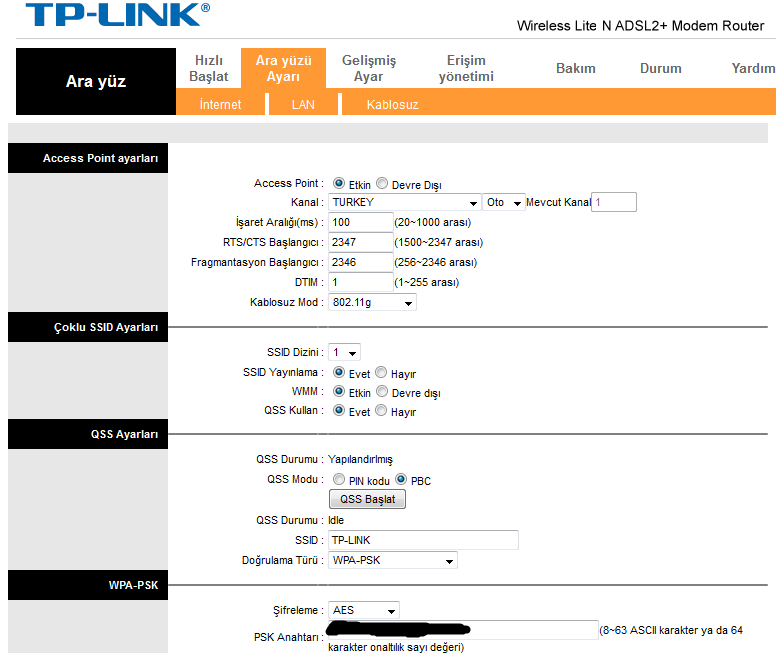Select Evet for SSID Yayınlama
Viewport: 780px width, 653px height.
339,372
